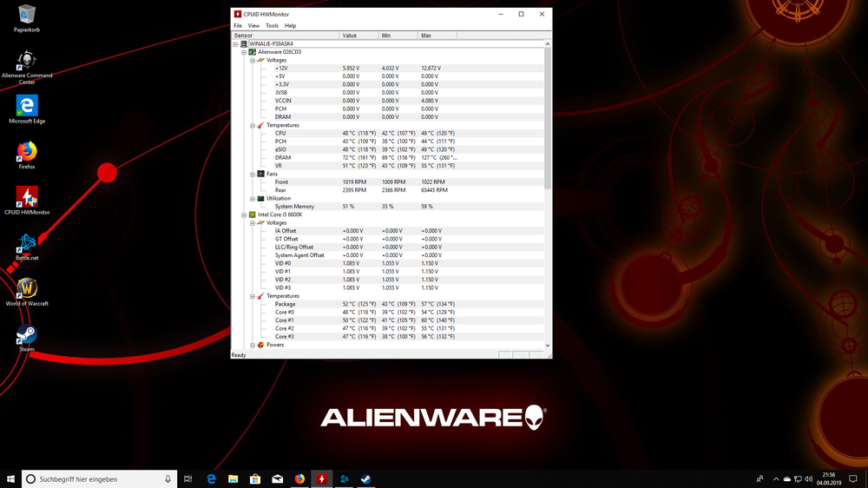This screenshot has height=488, width=868.
Task: Open the Alienware Command Center desktop icon
Action: [x=27, y=61]
